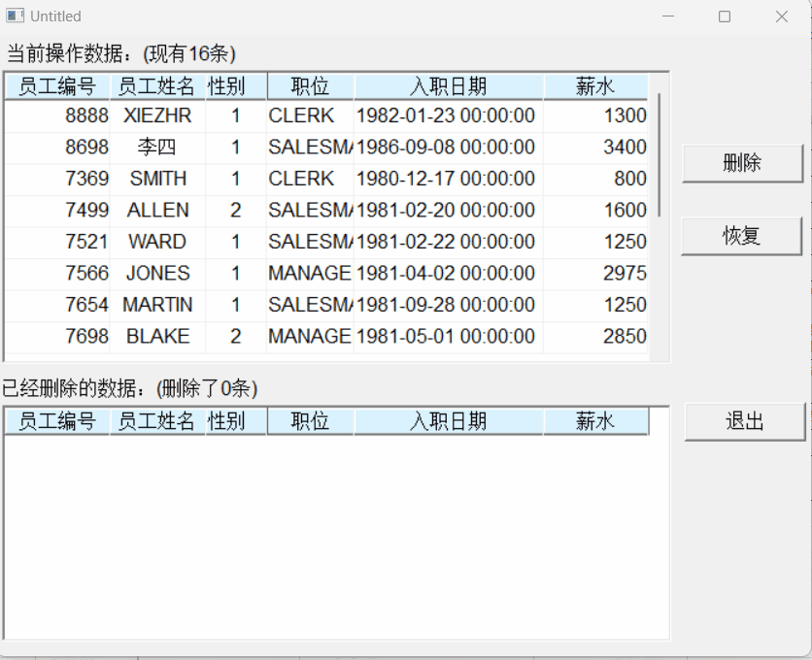Click the 员工姓名 header in top table

tap(157, 86)
